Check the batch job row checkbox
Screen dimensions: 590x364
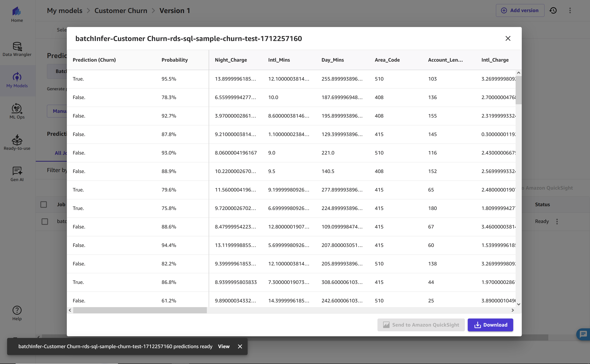(x=45, y=221)
